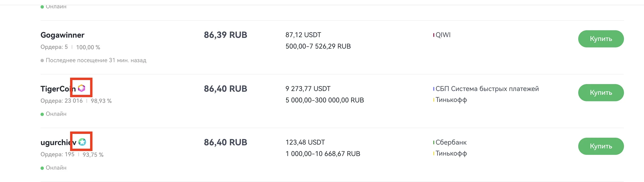Click the 9 273,77 USDT available amount
Screen dimensions: 644x182
coord(308,89)
